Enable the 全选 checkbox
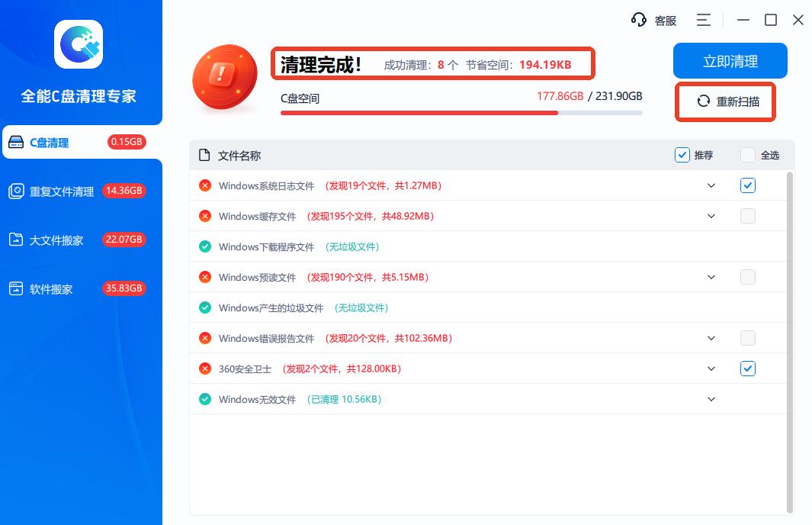Screen dimensions: 812x525 point(748,155)
